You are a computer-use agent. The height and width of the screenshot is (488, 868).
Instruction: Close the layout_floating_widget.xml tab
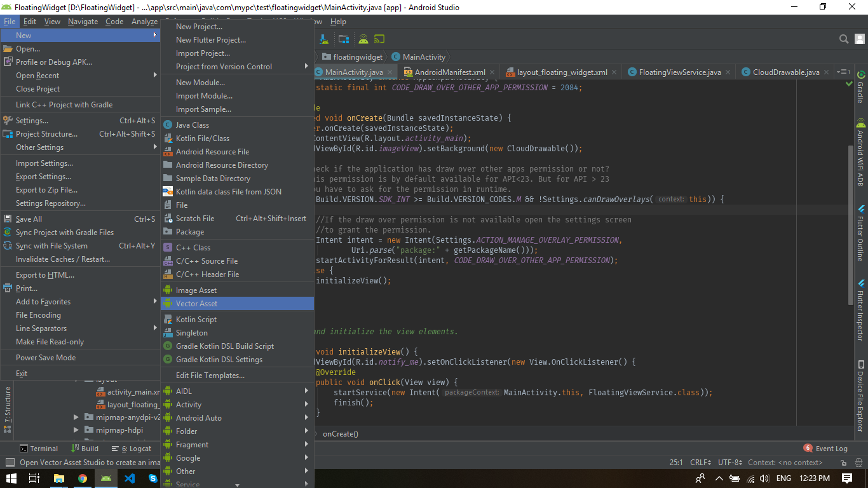pyautogui.click(x=614, y=72)
